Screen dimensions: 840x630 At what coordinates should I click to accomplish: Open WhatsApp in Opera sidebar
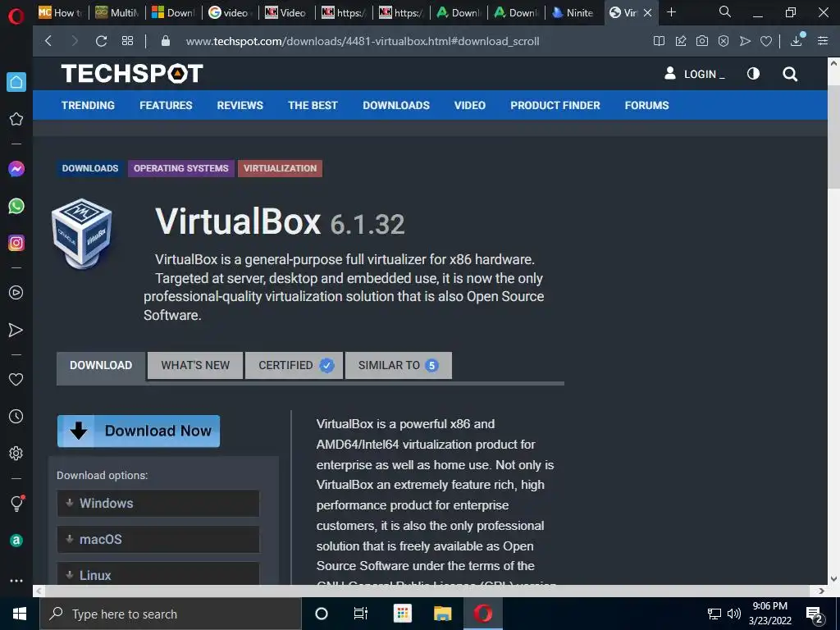click(16, 206)
